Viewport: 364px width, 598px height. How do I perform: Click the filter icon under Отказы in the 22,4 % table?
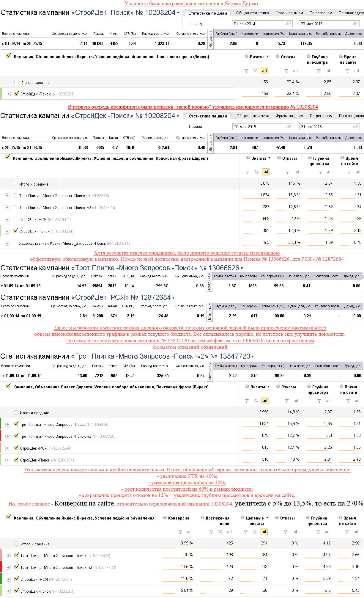point(286,71)
